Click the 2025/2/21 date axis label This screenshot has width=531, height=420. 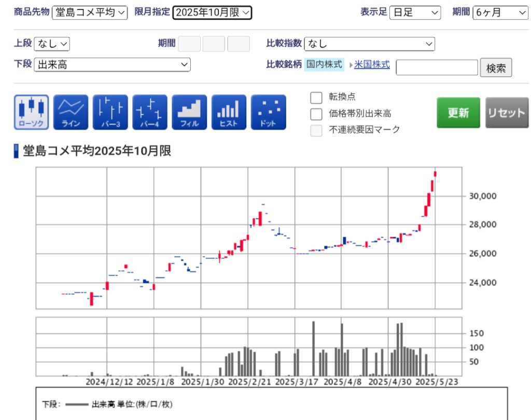tap(249, 382)
